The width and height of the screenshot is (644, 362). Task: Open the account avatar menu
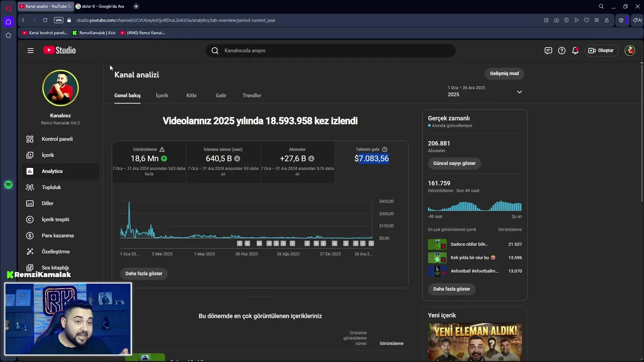click(x=629, y=50)
